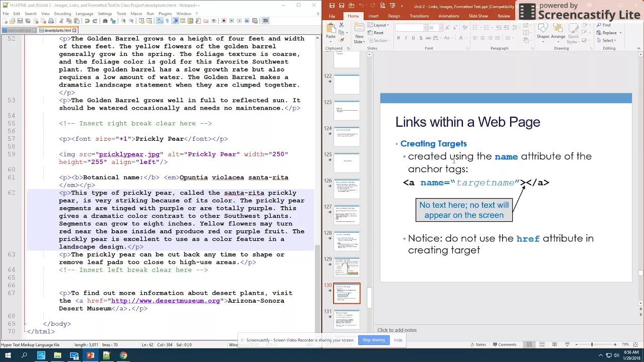Viewport: 644px width, 362px height.
Task: Click the Cut scissors icon in Notepad++
Action: [61, 21]
